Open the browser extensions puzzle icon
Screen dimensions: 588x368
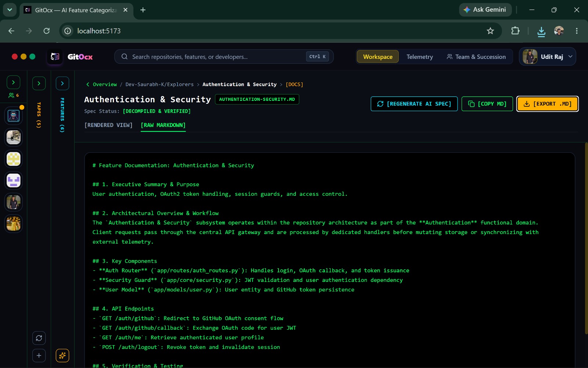coord(515,31)
